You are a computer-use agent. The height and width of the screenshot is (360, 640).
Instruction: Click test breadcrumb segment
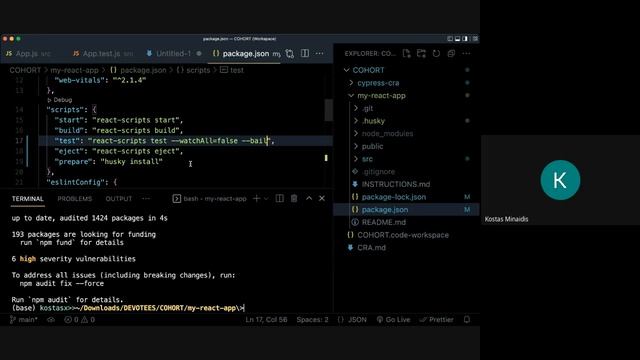click(x=232, y=70)
